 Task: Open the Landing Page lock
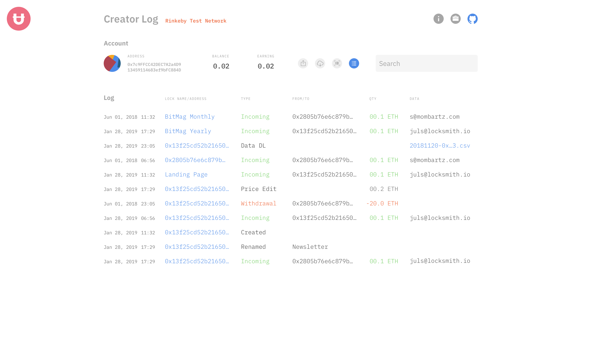coord(186,174)
